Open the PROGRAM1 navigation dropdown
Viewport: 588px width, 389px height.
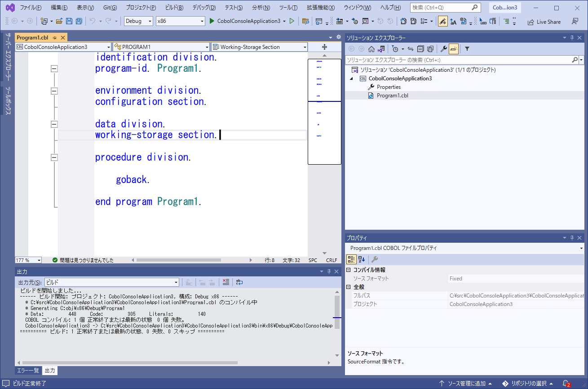[x=161, y=47]
